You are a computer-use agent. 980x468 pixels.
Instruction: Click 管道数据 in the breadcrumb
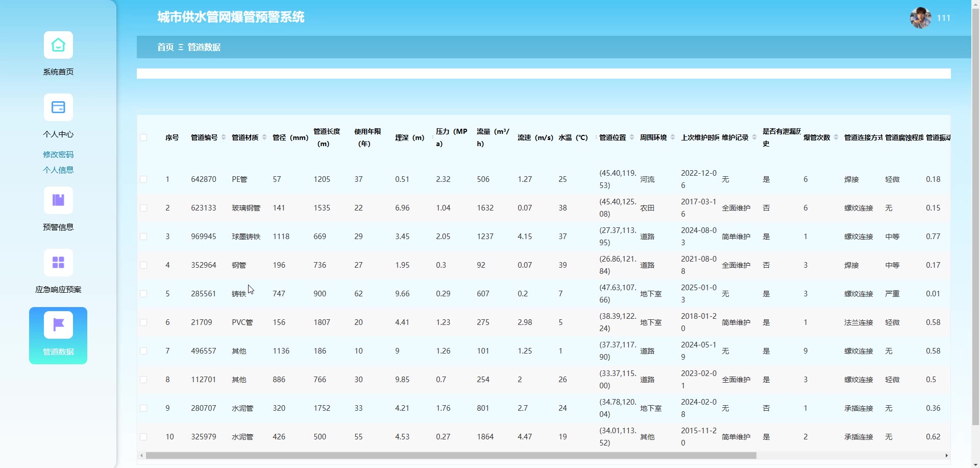click(204, 47)
